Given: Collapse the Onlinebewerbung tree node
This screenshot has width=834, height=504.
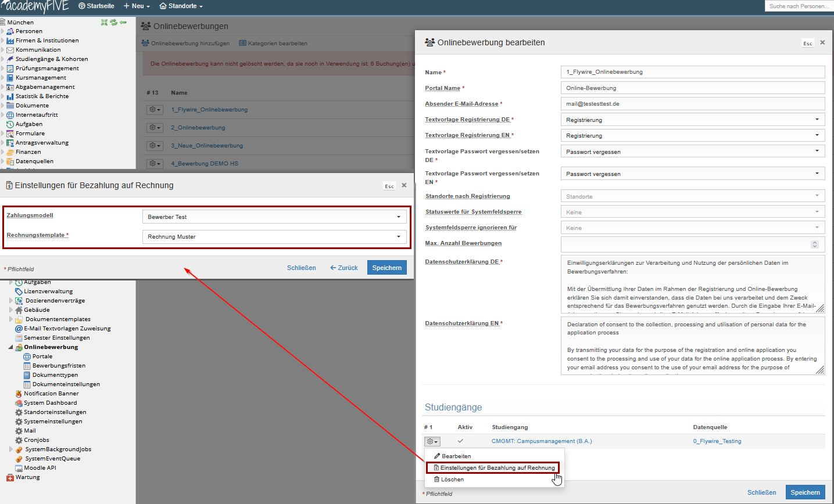Looking at the screenshot, I should [x=10, y=347].
